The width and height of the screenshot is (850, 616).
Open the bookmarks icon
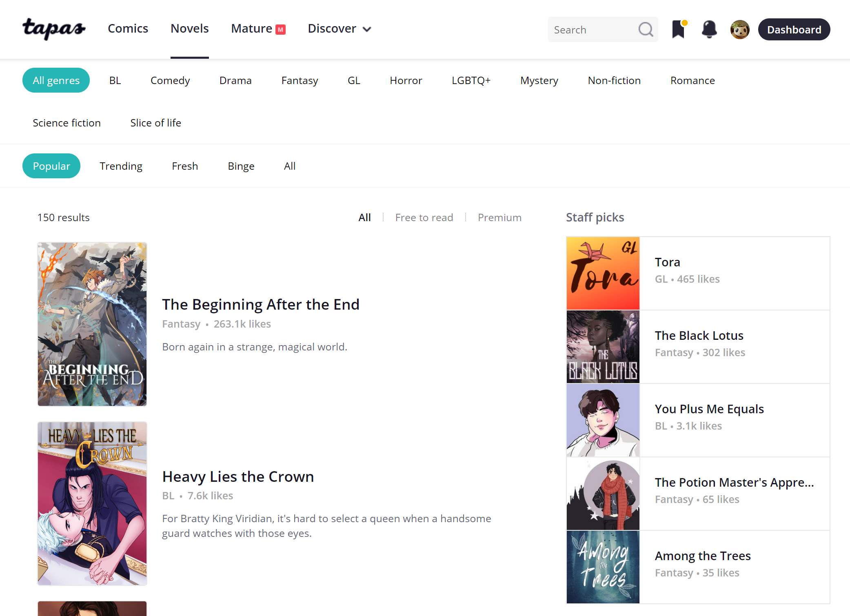coord(679,29)
